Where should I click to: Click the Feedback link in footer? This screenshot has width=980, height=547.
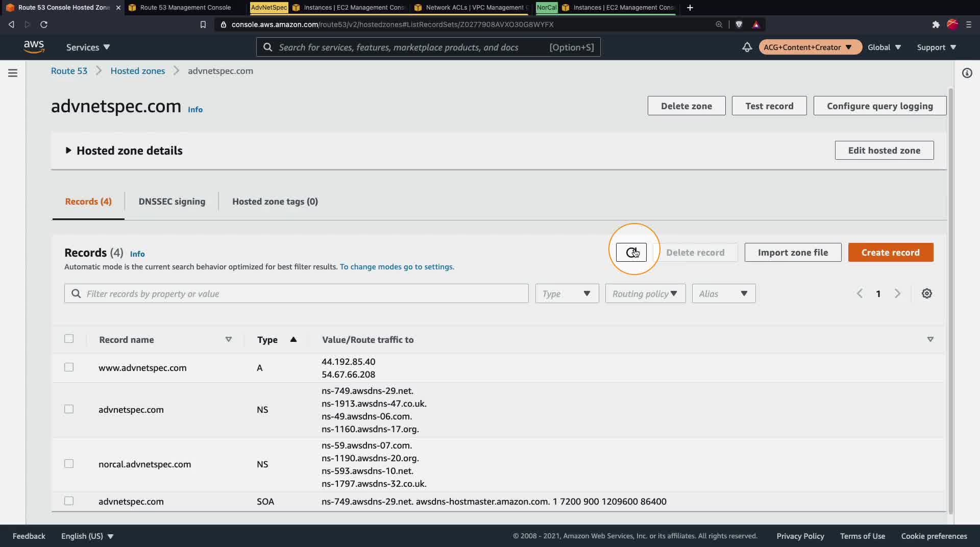[x=29, y=536]
